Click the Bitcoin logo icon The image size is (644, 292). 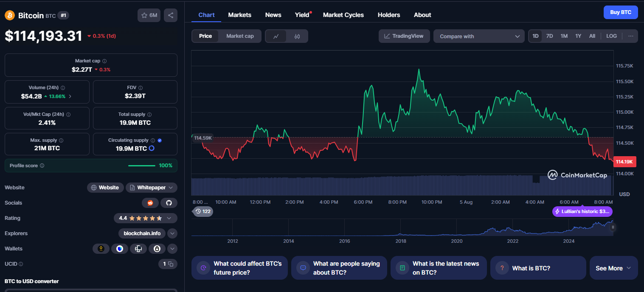point(9,15)
